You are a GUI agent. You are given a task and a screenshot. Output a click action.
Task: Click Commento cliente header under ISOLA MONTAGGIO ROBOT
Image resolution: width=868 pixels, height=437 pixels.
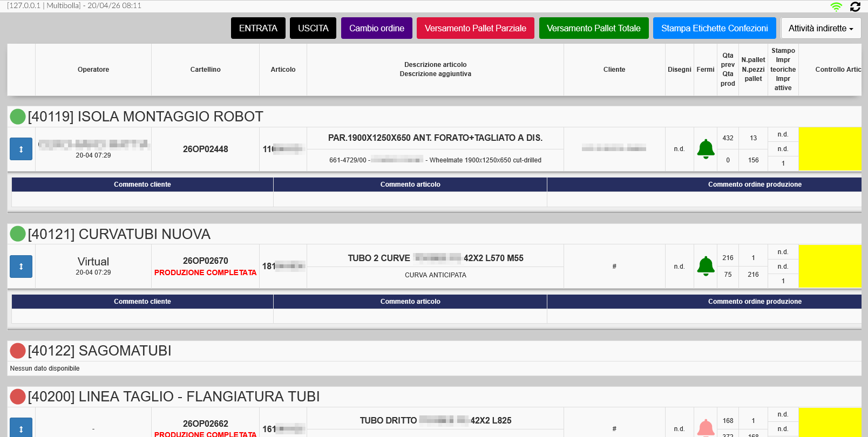[x=143, y=185]
